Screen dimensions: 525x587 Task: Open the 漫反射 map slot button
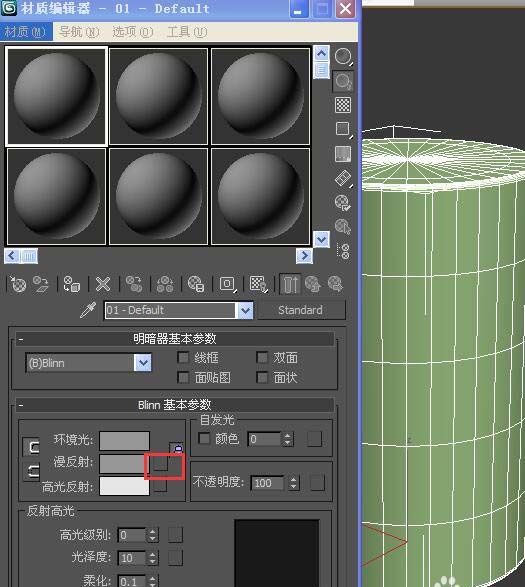coord(160,463)
